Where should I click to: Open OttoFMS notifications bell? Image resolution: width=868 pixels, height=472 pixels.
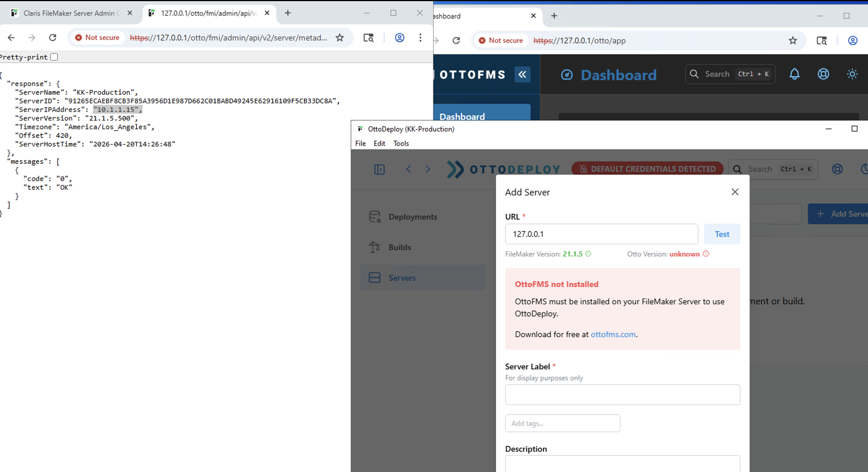pos(794,74)
